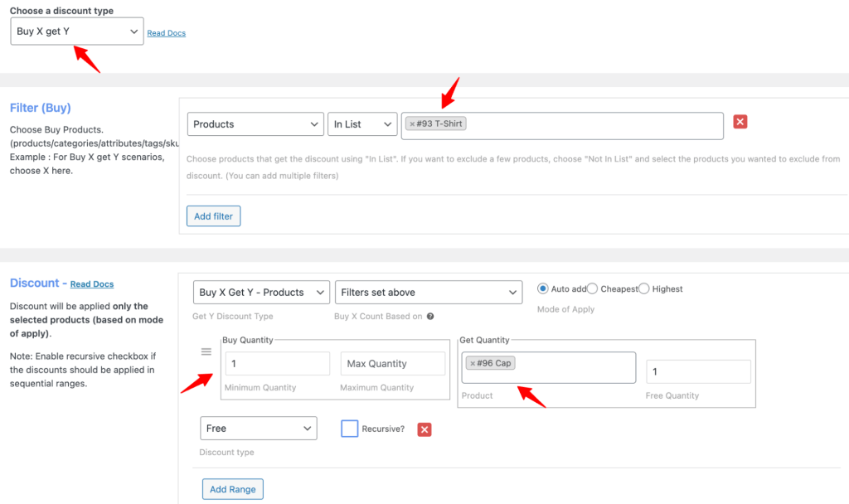The image size is (849, 504).
Task: Open the discount type dropdown
Action: [76, 31]
